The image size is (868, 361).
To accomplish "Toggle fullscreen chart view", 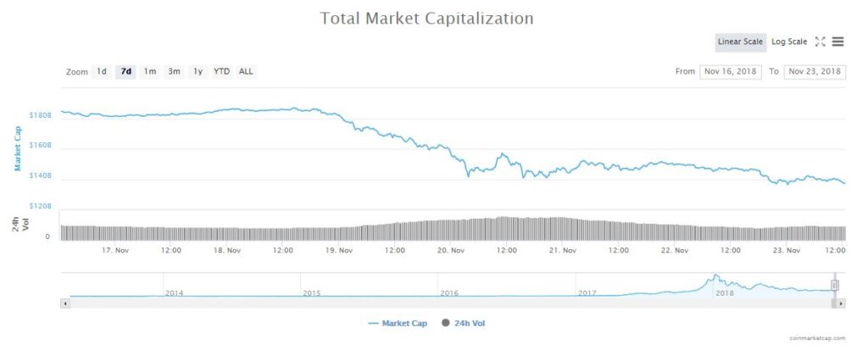I will coord(820,42).
